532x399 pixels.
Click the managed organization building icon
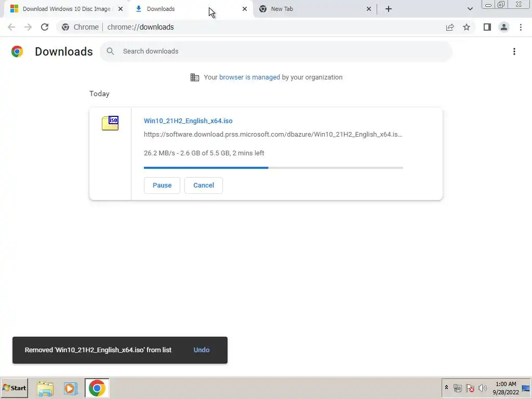click(195, 77)
